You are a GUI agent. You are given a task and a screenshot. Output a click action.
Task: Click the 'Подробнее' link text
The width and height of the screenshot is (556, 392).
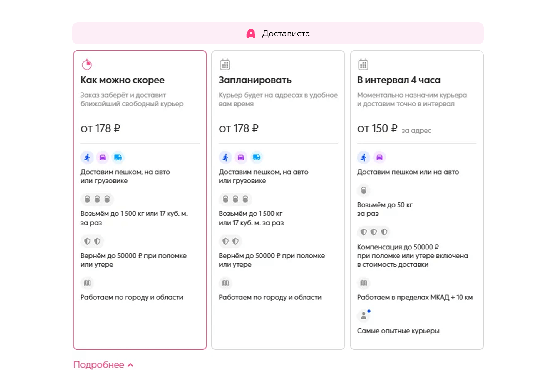(99, 365)
